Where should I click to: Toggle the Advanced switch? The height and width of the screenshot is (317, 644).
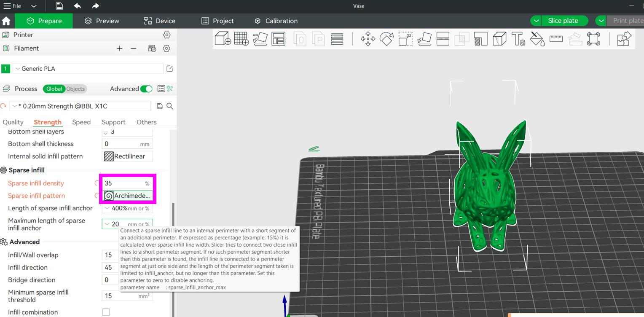tap(146, 89)
